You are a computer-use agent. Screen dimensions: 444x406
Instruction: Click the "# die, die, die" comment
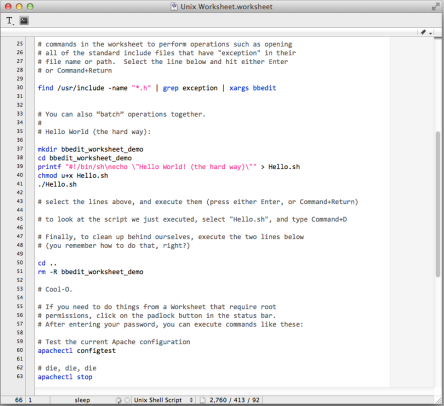pos(67,368)
